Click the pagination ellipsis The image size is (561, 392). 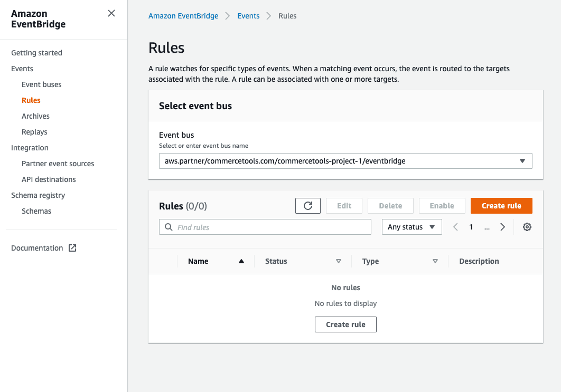click(487, 227)
